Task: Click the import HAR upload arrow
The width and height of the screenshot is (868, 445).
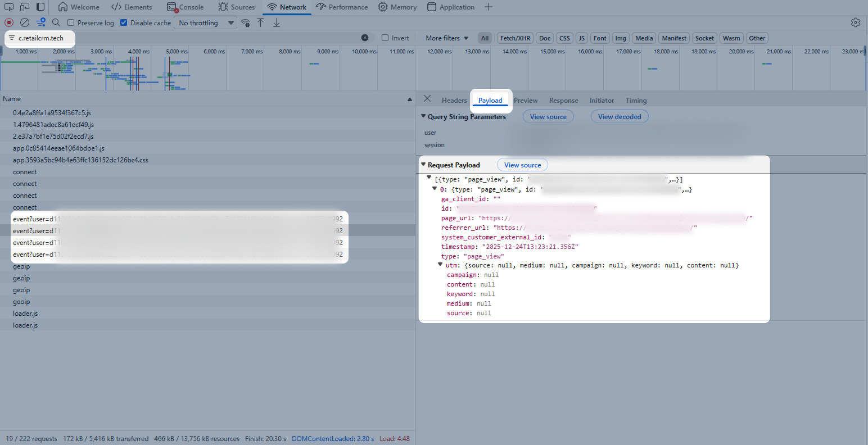Action: [261, 22]
